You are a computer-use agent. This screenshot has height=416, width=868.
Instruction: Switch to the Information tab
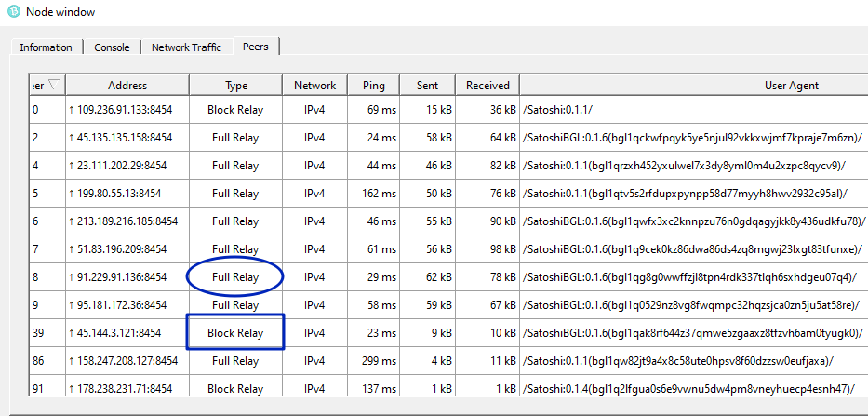click(46, 47)
